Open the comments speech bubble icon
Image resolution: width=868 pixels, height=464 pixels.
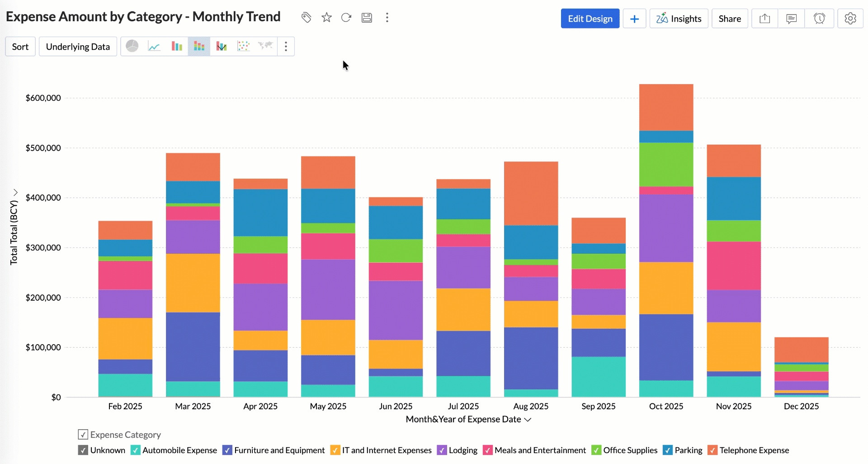791,19
